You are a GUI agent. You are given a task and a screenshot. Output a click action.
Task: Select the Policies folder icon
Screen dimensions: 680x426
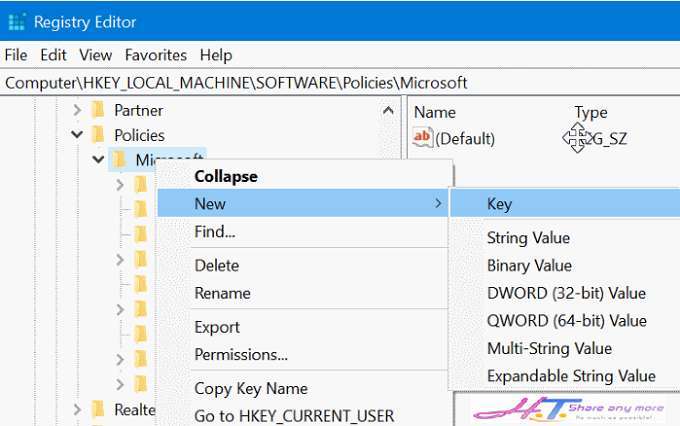98,134
